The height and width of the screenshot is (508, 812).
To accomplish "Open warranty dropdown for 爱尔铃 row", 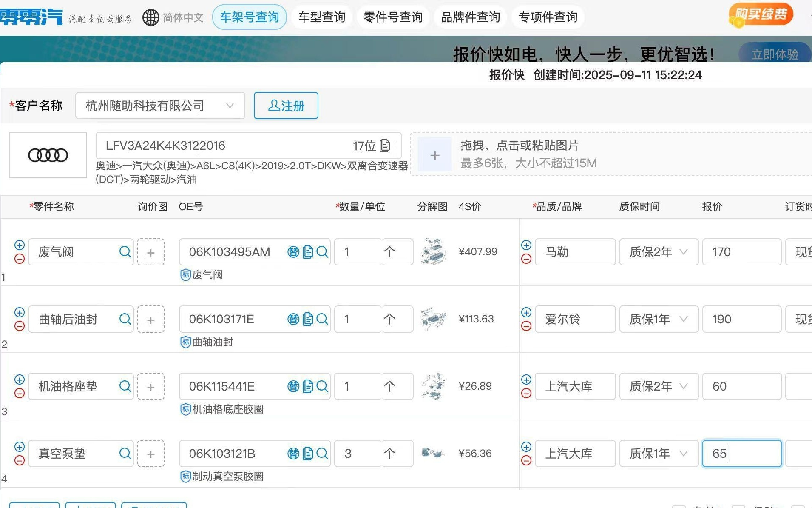I will [x=659, y=319].
